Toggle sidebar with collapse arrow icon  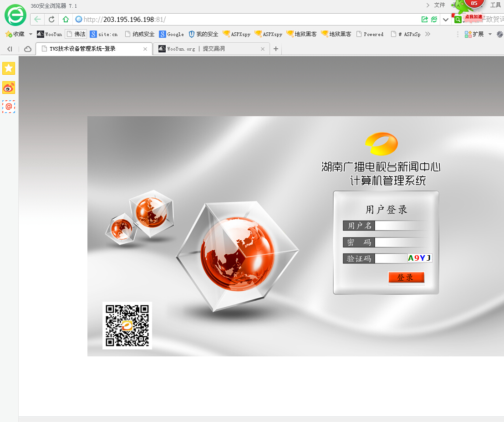pos(10,49)
